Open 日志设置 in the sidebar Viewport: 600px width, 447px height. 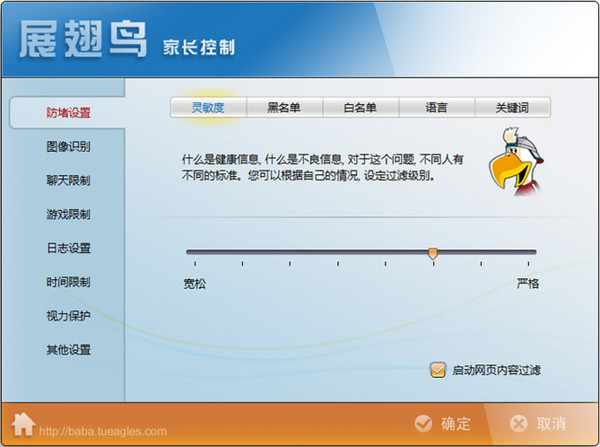pyautogui.click(x=68, y=248)
